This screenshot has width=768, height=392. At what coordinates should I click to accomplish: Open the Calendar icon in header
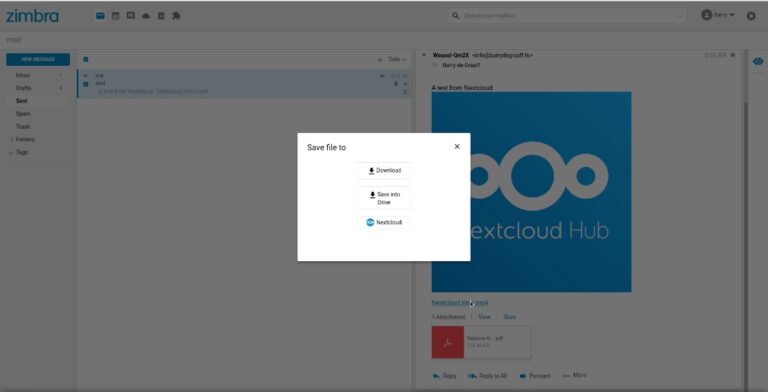coord(116,16)
